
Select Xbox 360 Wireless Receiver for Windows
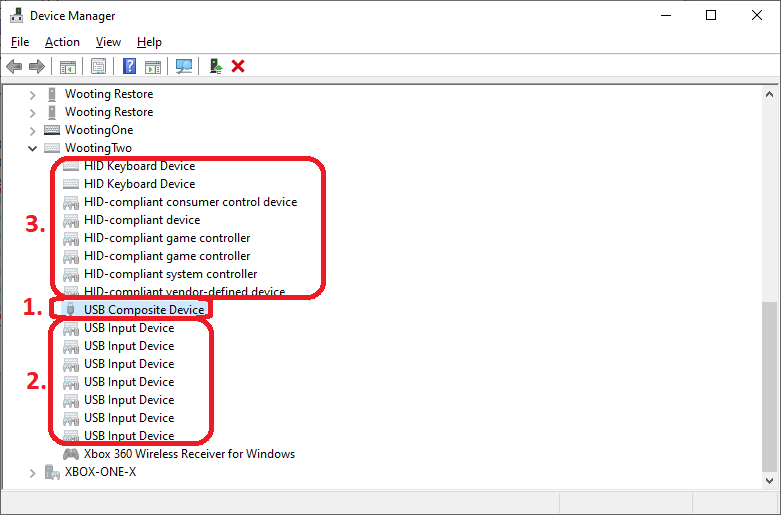click(189, 454)
